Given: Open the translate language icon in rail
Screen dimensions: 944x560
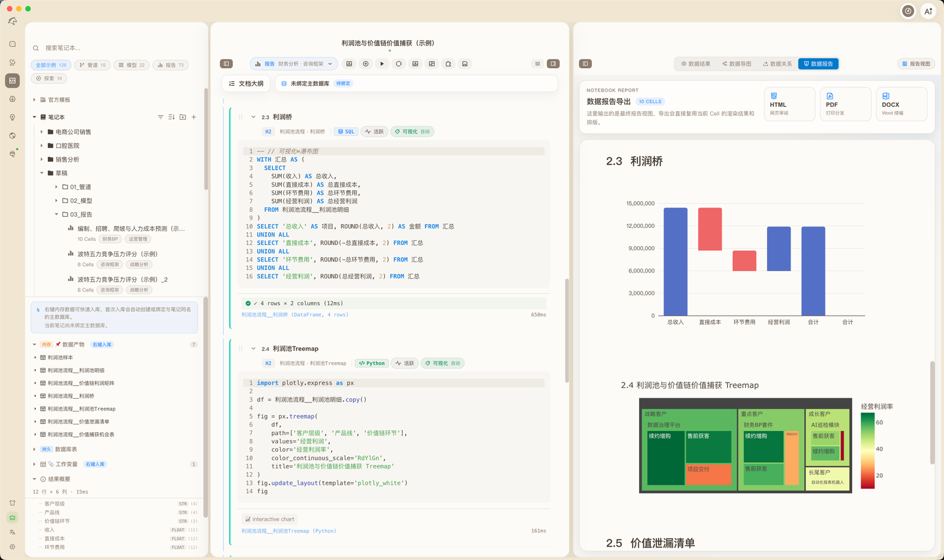Looking at the screenshot, I should pyautogui.click(x=12, y=532).
